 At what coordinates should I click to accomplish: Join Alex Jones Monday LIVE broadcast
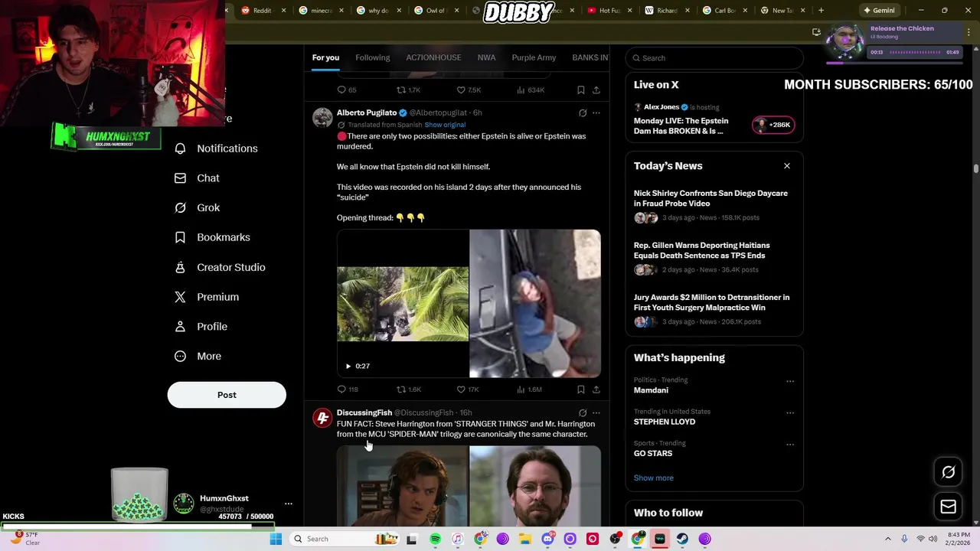(x=773, y=126)
